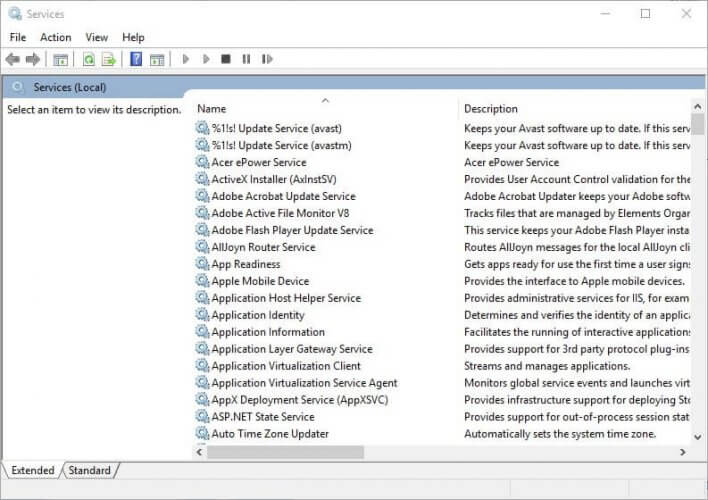Select Application Layer Gateway Service
The width and height of the screenshot is (708, 500).
[292, 349]
